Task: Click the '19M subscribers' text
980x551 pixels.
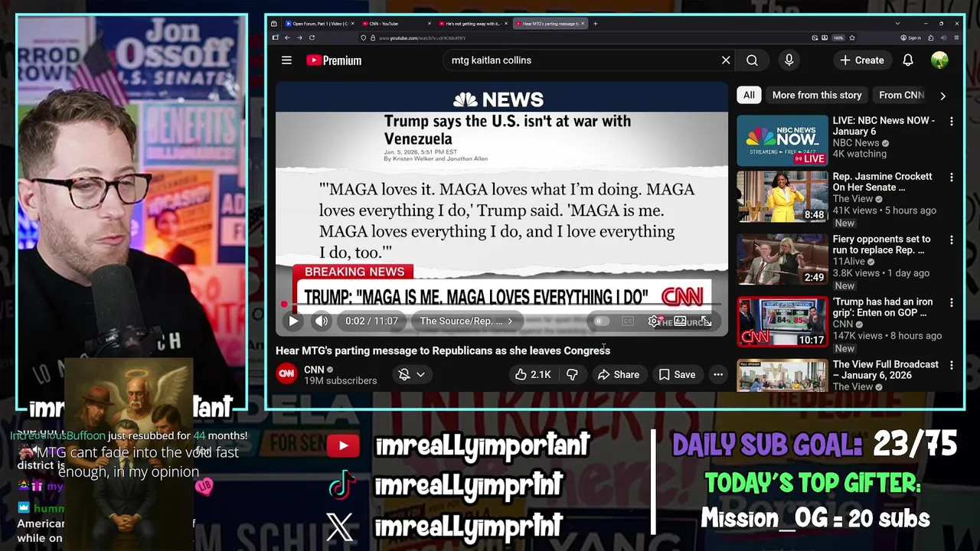Action: point(340,380)
